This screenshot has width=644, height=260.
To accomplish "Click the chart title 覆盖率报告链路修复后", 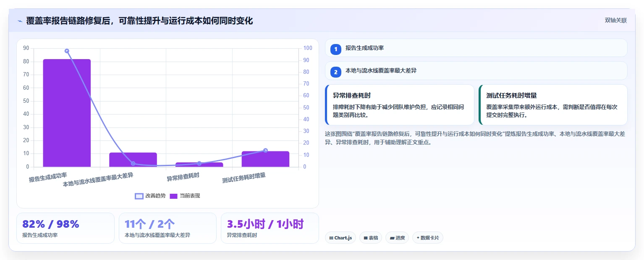I will click(x=139, y=21).
